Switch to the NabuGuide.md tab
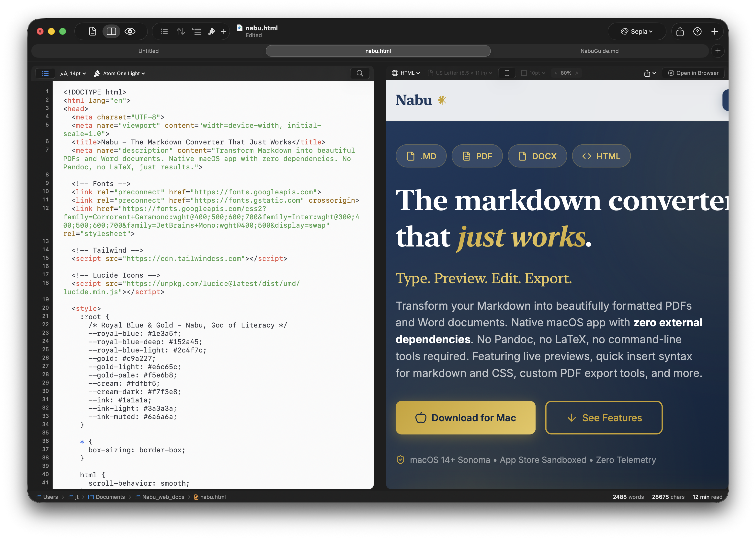756x539 pixels. click(599, 51)
